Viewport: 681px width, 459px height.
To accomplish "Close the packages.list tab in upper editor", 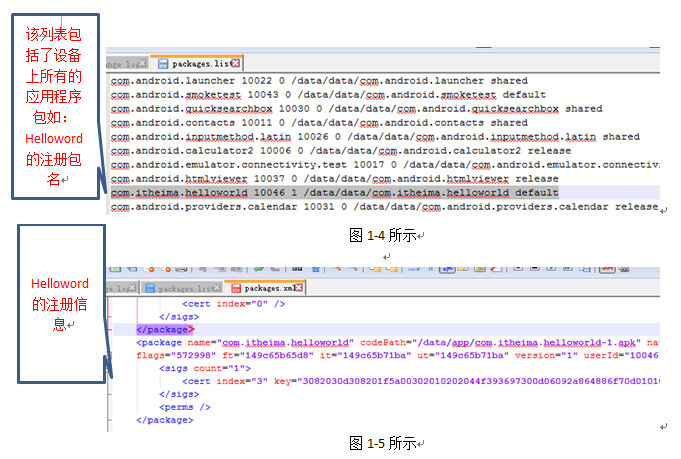I will (x=235, y=63).
